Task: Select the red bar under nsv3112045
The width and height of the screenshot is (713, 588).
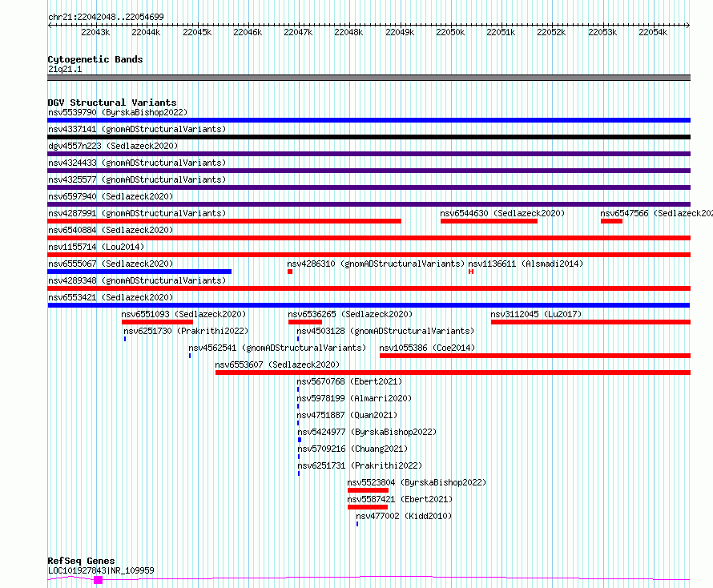Action: click(x=590, y=322)
